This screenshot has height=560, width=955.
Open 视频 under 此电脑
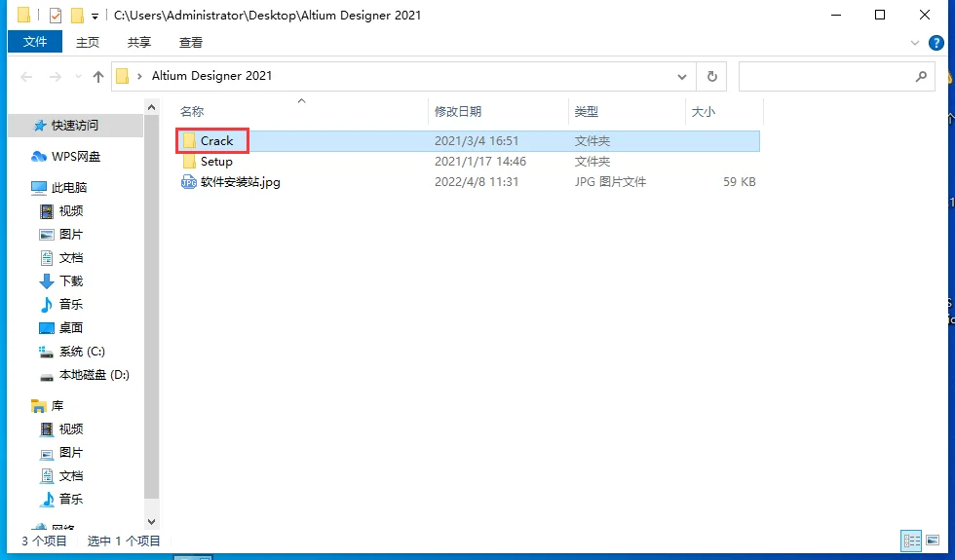(x=70, y=210)
